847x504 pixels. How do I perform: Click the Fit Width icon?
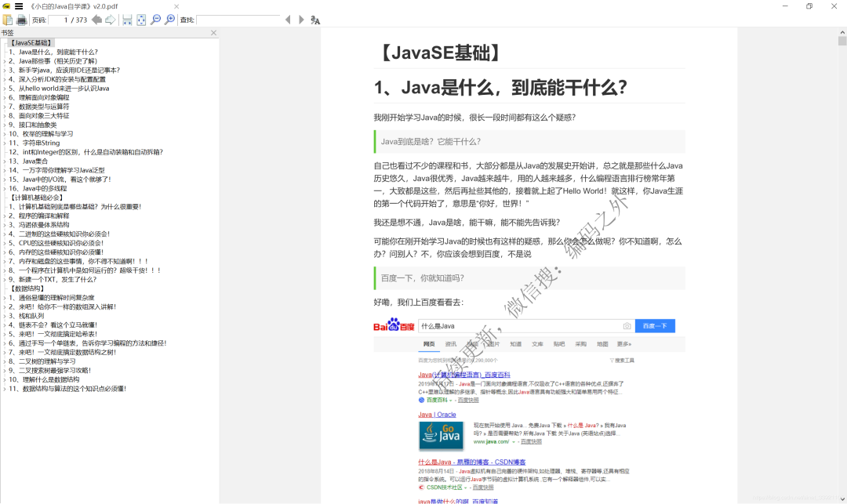[x=127, y=20]
